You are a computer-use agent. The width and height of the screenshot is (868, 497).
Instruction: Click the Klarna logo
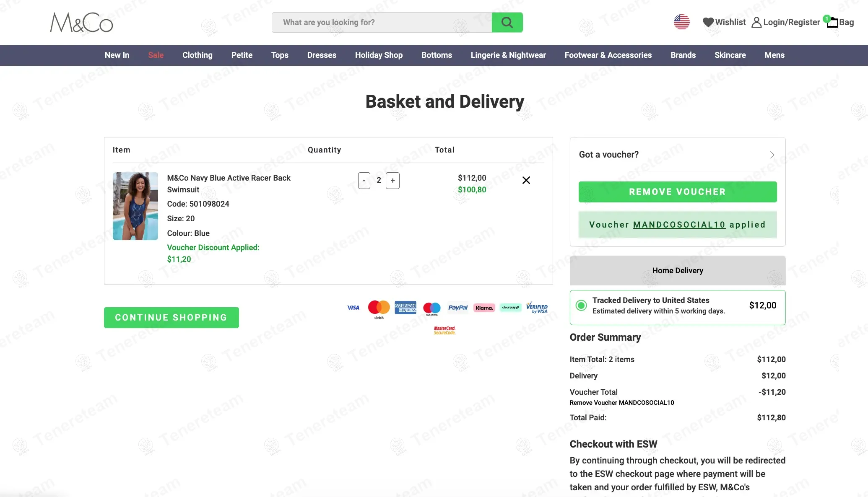tap(484, 308)
